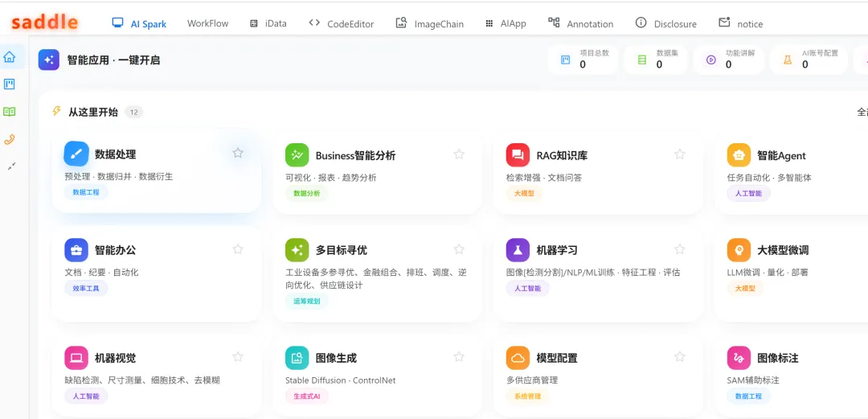Click the 数据处理 blue brush icon

(x=76, y=154)
